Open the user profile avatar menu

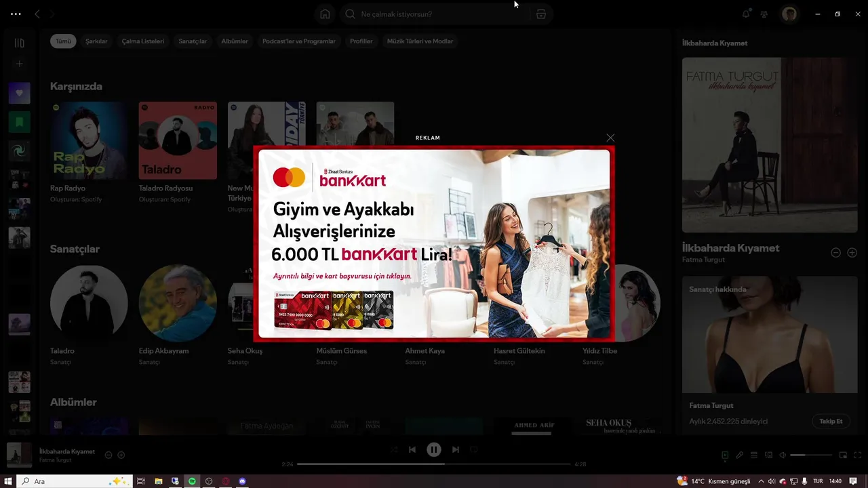coord(789,14)
